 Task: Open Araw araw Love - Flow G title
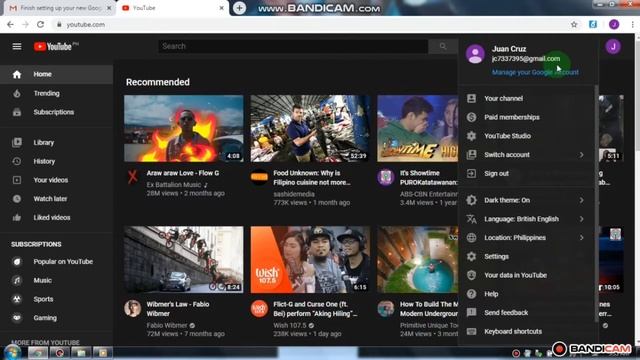pyautogui.click(x=183, y=173)
